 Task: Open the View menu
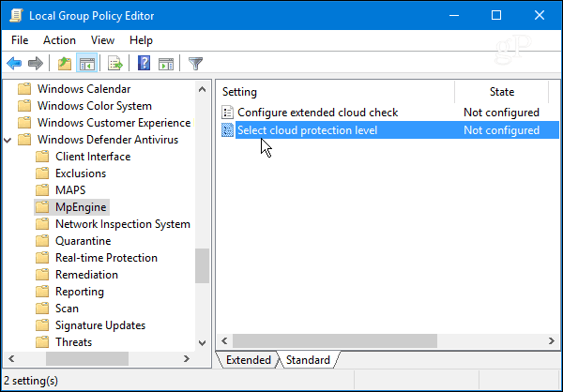point(102,40)
